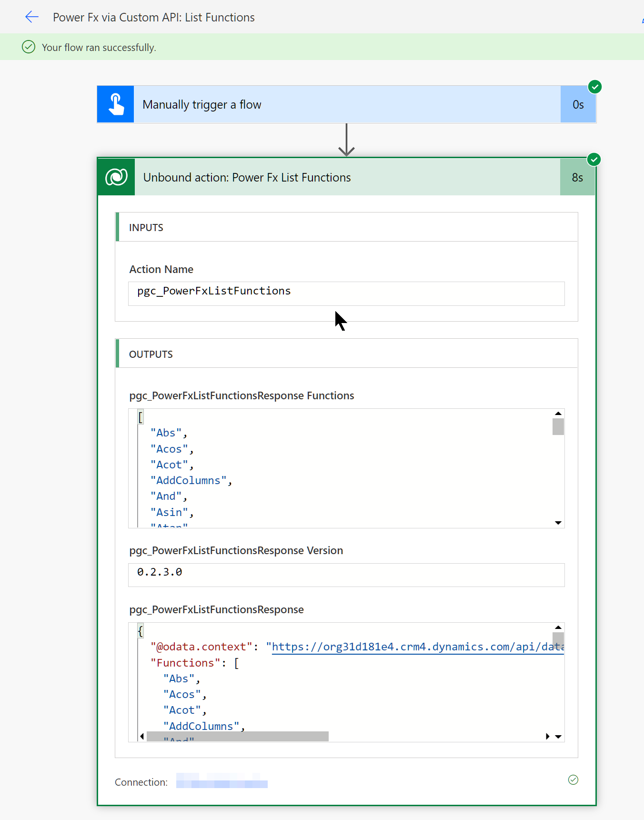The width and height of the screenshot is (644, 820).
Task: Click the 8s duration badge on action
Action: (577, 177)
